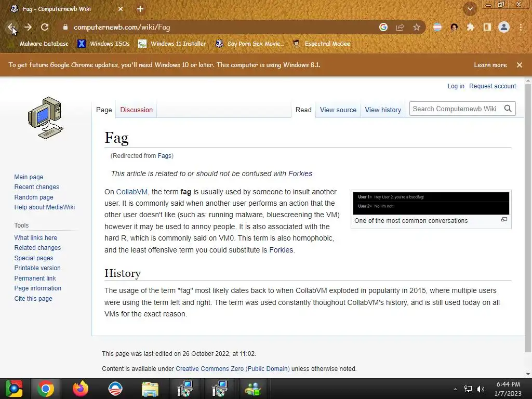Dismiss the Chrome update warning banner
Image resolution: width=532 pixels, height=399 pixels.
pyautogui.click(x=520, y=65)
